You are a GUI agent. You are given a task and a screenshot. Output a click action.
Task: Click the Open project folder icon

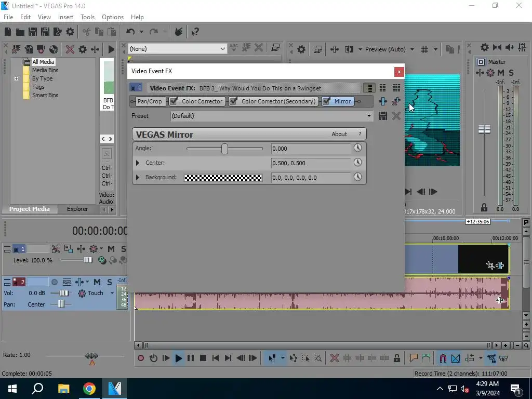click(20, 32)
